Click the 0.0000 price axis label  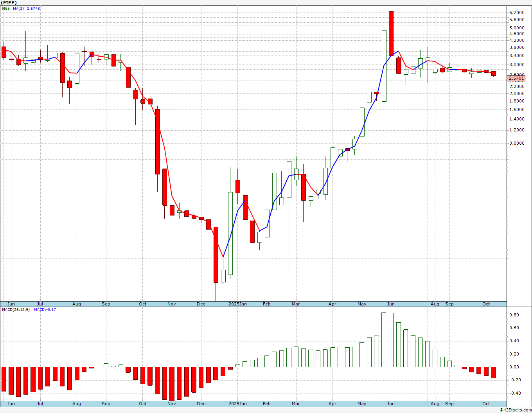516,143
